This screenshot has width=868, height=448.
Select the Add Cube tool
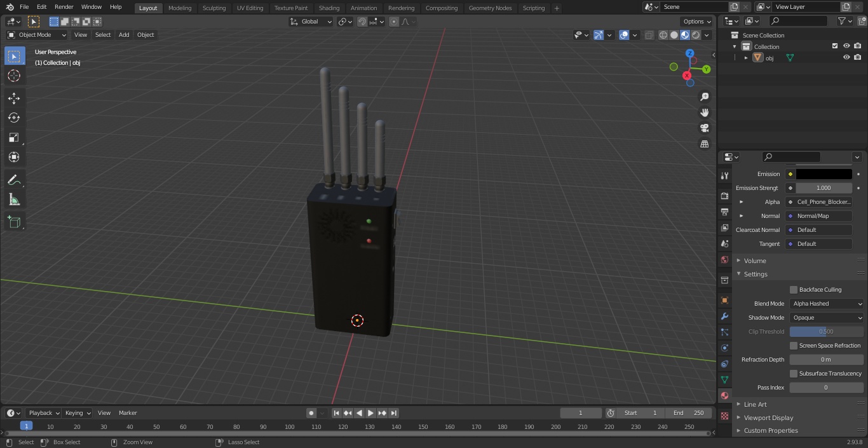[14, 222]
